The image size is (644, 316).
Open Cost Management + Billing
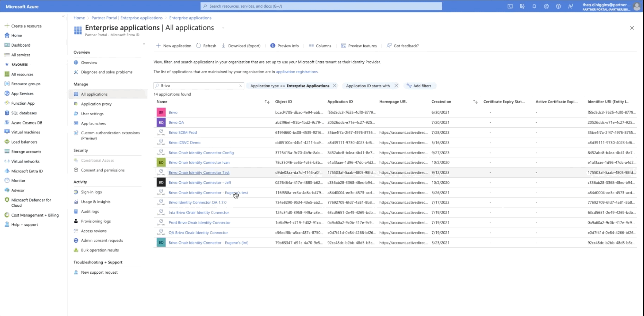coord(35,215)
